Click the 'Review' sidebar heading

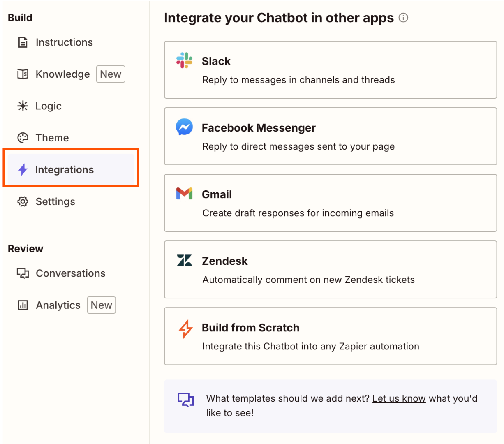(25, 249)
